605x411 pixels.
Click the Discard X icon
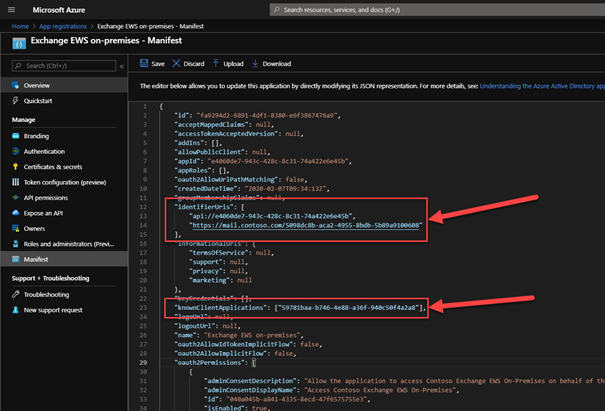point(176,63)
